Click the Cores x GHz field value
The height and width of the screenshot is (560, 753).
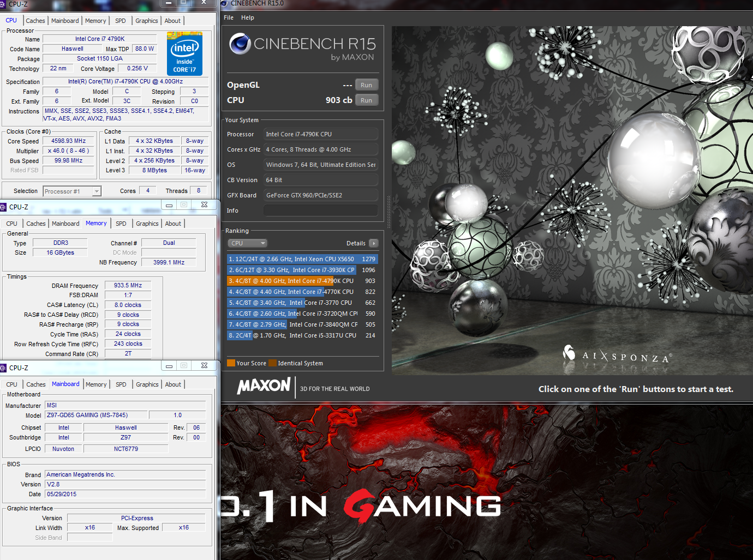(x=321, y=149)
